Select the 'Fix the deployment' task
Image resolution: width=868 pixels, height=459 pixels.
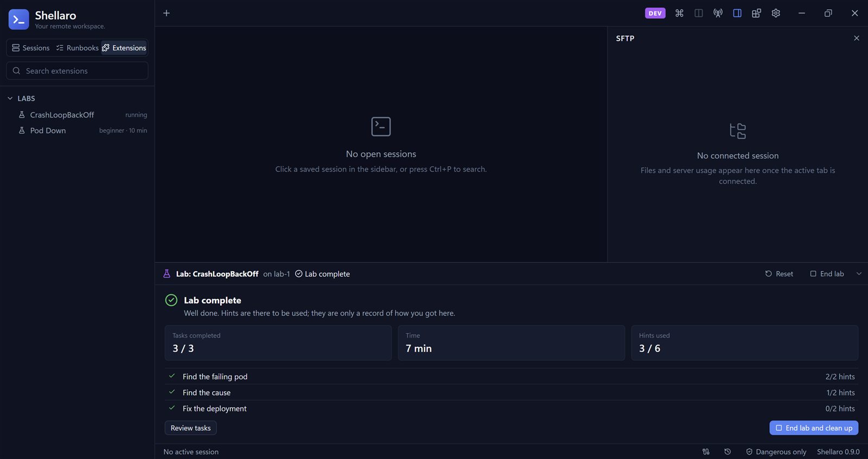pos(512,409)
